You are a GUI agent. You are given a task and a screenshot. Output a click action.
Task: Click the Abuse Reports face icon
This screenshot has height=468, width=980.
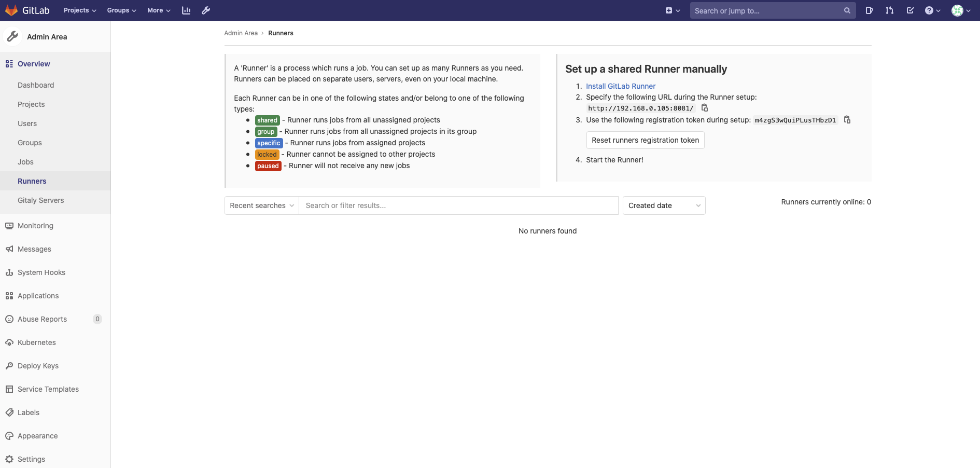[x=9, y=319]
